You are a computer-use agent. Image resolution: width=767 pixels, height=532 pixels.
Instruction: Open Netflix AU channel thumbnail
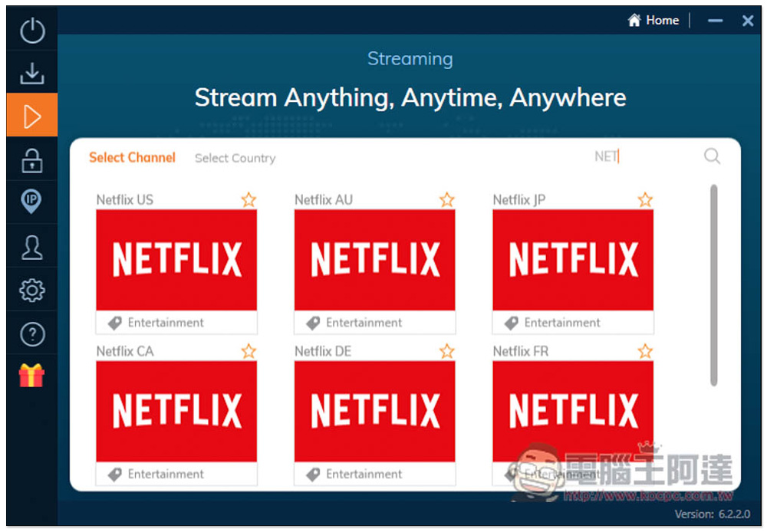pos(375,260)
